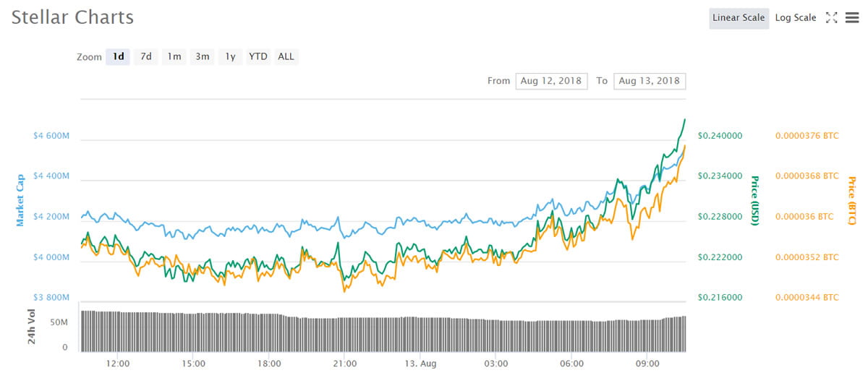Click the 18:00 time axis label
The height and width of the screenshot is (383, 868).
click(x=269, y=363)
